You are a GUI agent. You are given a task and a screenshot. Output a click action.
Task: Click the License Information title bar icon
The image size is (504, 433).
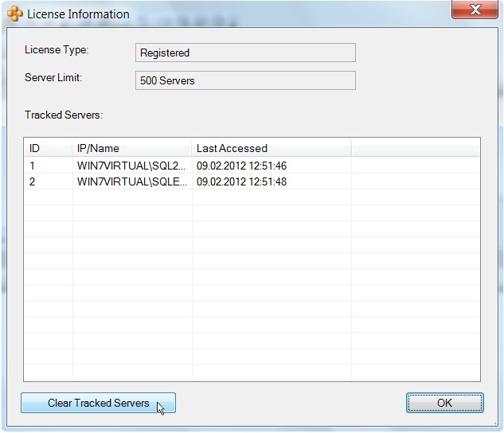click(14, 14)
